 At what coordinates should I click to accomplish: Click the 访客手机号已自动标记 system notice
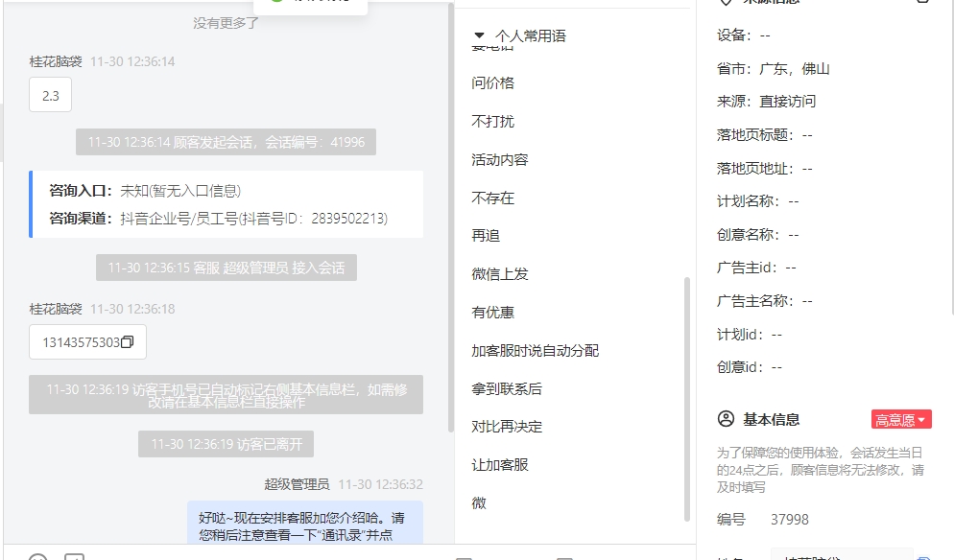226,395
